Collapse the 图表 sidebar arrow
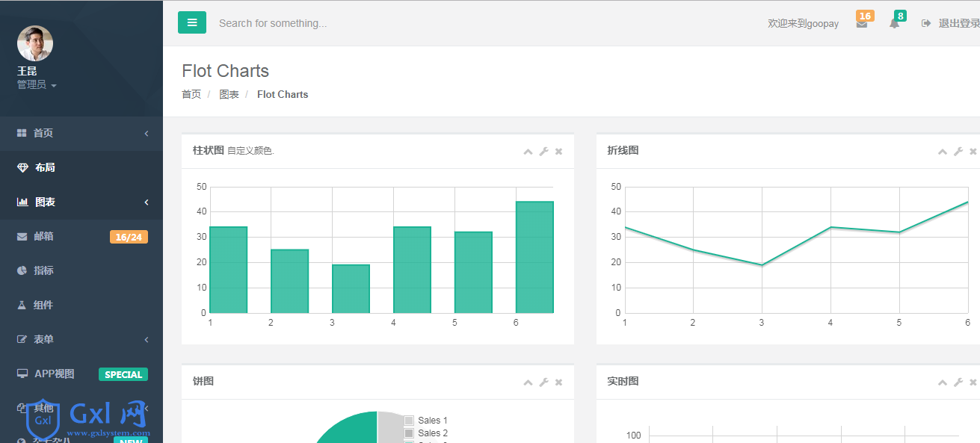 click(x=147, y=202)
